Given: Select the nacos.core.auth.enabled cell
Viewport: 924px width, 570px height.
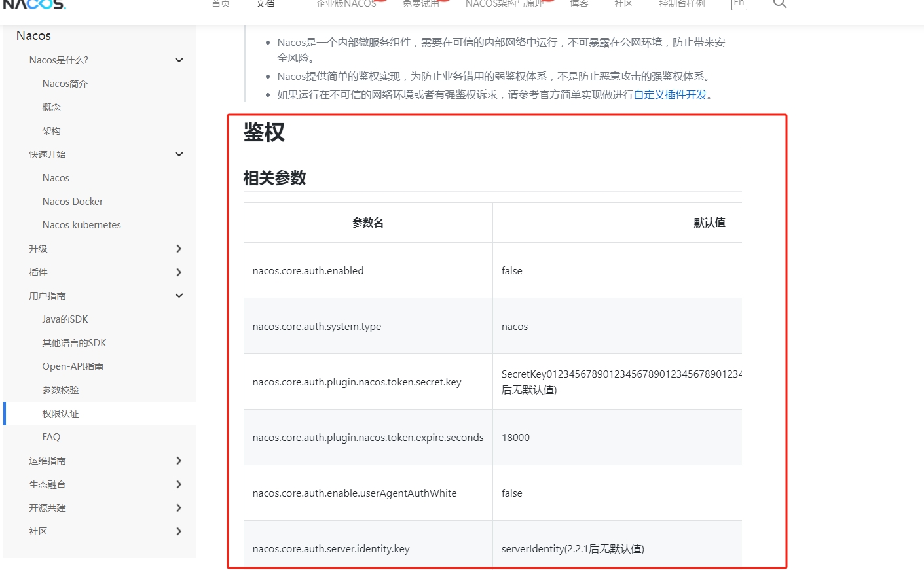Looking at the screenshot, I should [368, 270].
